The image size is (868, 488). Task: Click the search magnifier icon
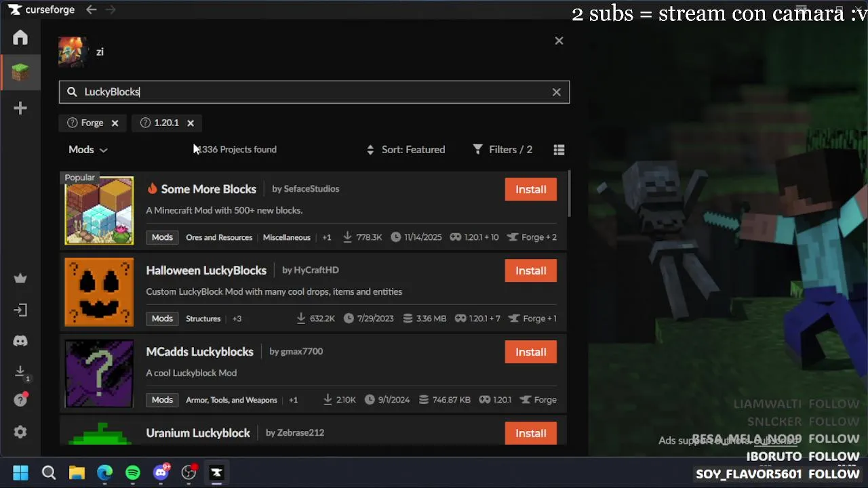tap(72, 92)
